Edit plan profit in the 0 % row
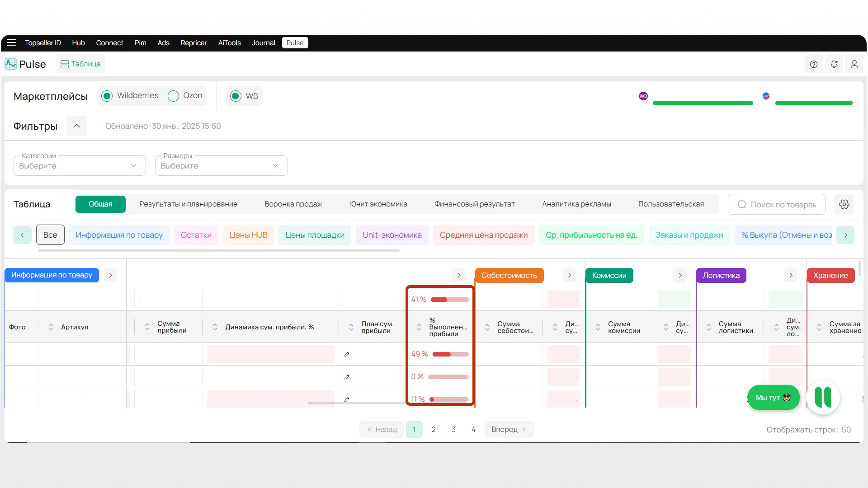The width and height of the screenshot is (868, 488). point(347,377)
